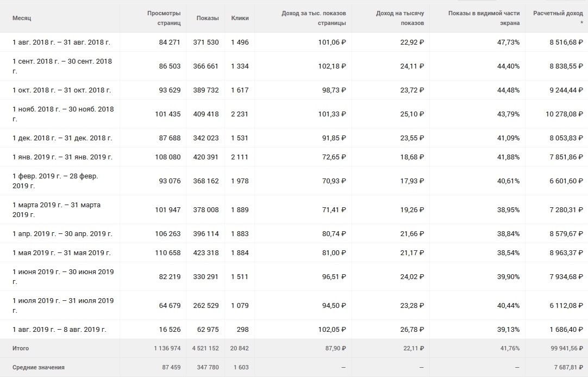Select the November 2018 month row label
Viewport: 588px width, 377px height.
[63, 114]
